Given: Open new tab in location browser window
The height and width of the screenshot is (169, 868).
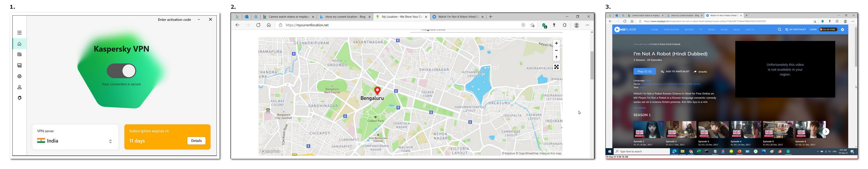Looking at the screenshot, I should click(491, 17).
